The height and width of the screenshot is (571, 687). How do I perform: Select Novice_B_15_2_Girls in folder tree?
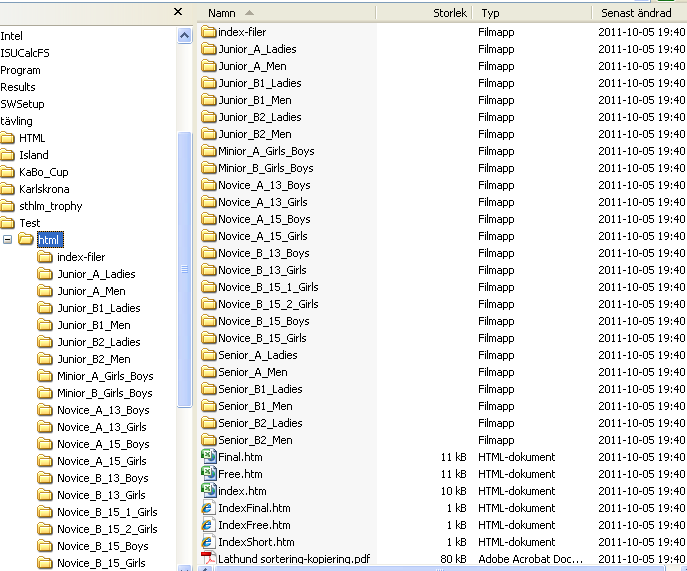[107, 529]
